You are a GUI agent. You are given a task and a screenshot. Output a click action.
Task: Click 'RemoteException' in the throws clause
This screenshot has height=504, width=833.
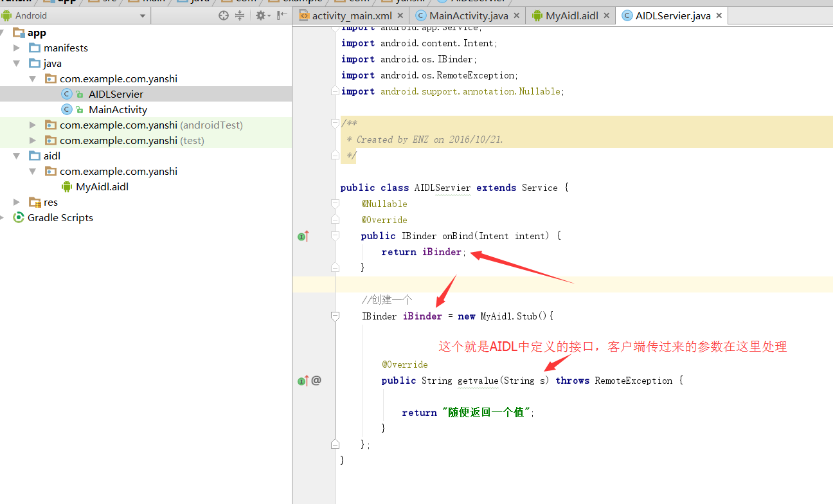(x=634, y=381)
